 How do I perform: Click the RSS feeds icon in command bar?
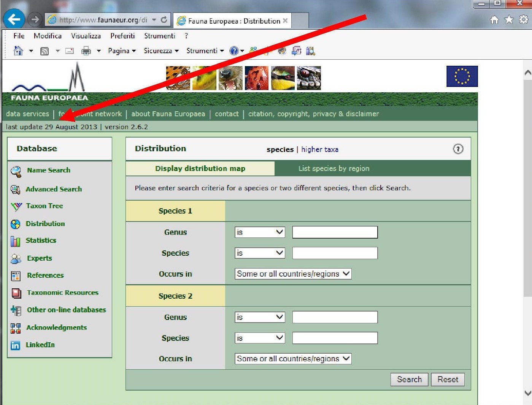click(x=44, y=51)
